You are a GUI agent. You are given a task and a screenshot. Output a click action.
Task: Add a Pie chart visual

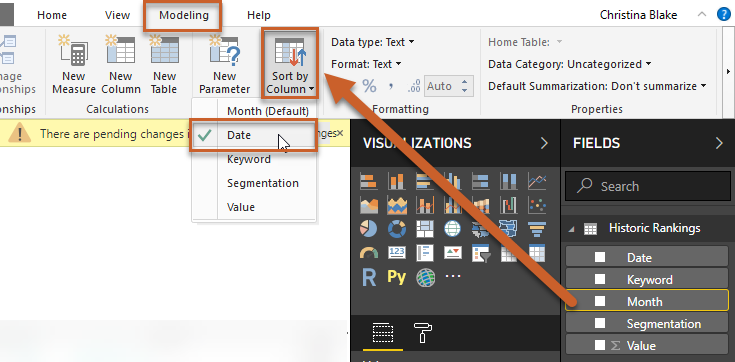tap(369, 229)
